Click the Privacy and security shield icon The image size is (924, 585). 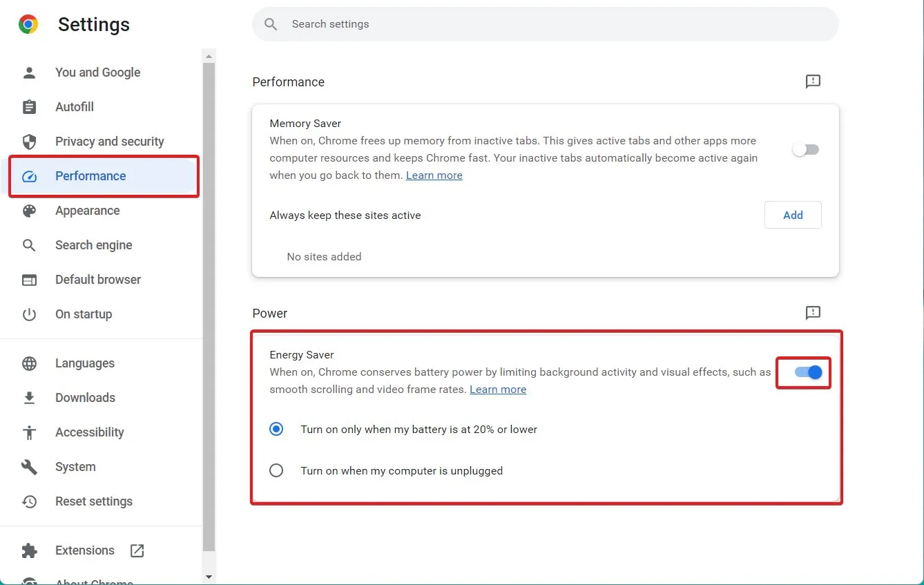point(29,142)
